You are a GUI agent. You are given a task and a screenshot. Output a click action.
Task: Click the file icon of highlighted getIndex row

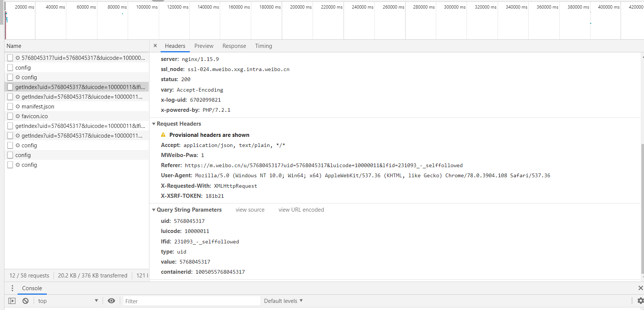pos(10,87)
